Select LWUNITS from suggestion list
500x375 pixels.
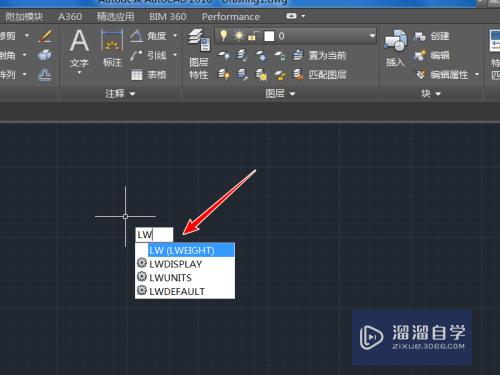click(185, 277)
